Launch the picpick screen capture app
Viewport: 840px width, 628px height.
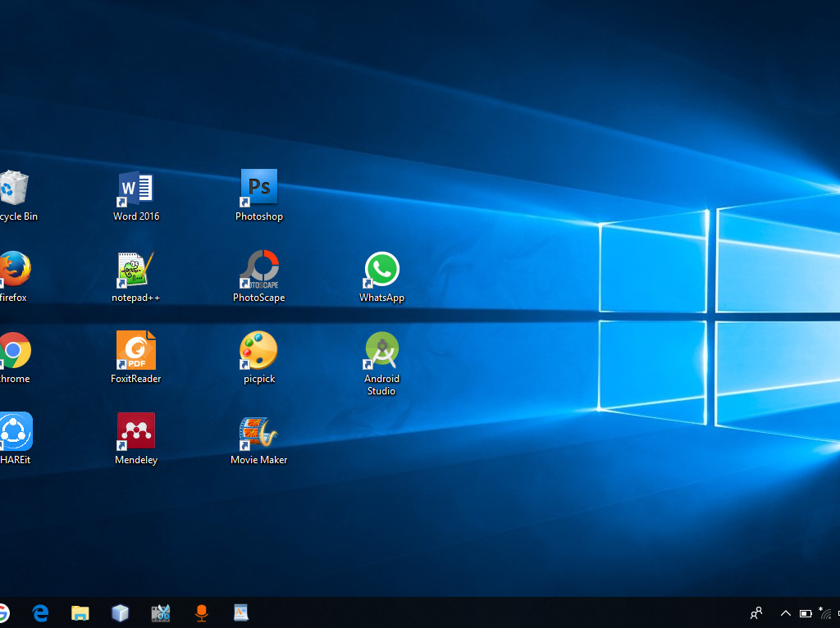pos(258,348)
